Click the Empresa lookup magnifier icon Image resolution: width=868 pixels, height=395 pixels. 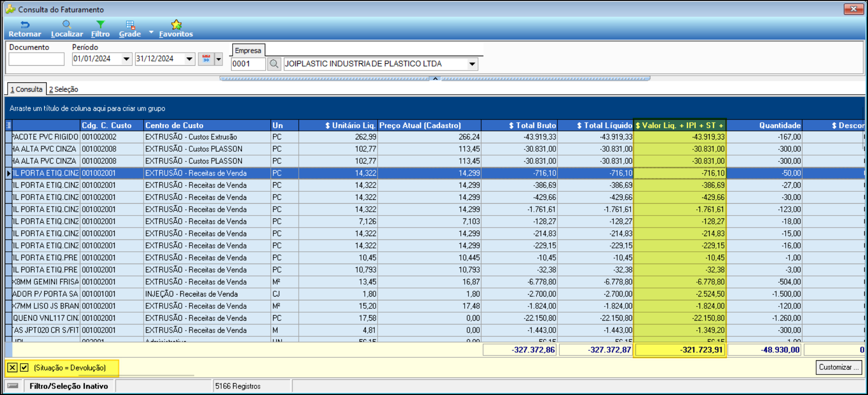point(274,64)
